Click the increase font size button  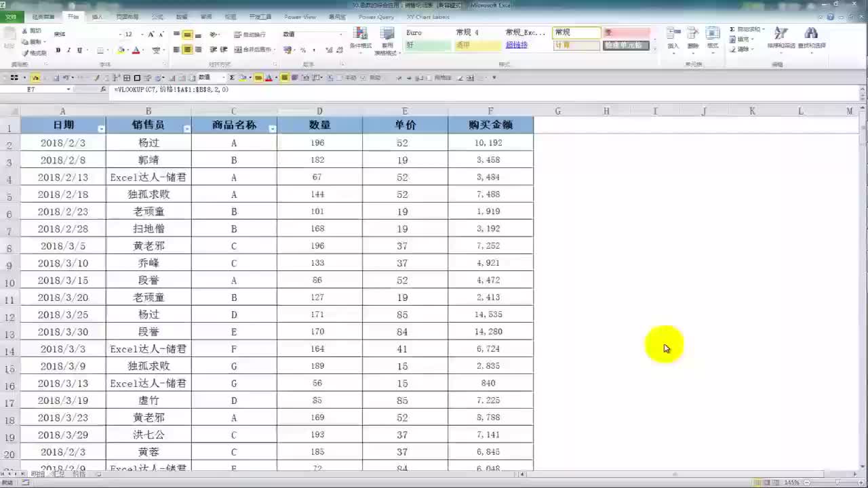coord(151,34)
